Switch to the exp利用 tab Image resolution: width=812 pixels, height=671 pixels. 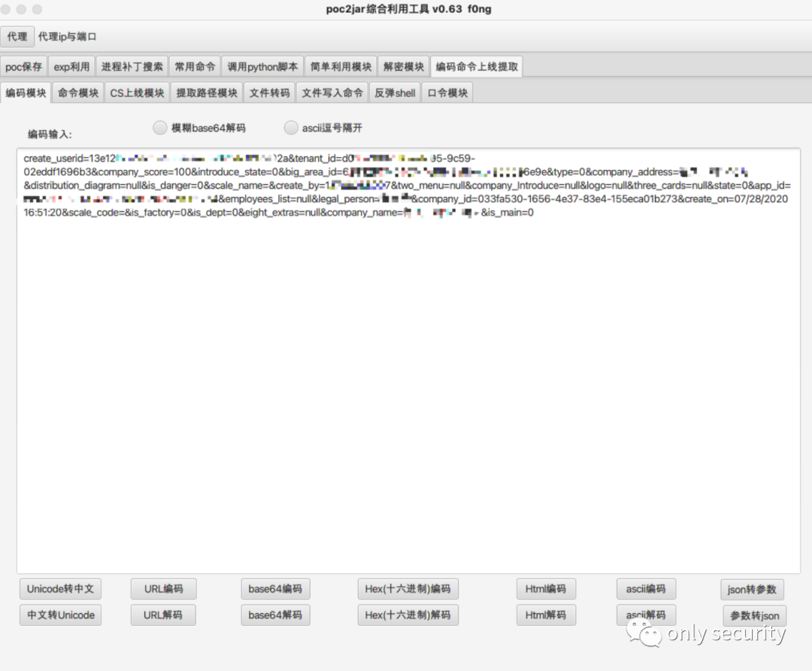tap(72, 67)
